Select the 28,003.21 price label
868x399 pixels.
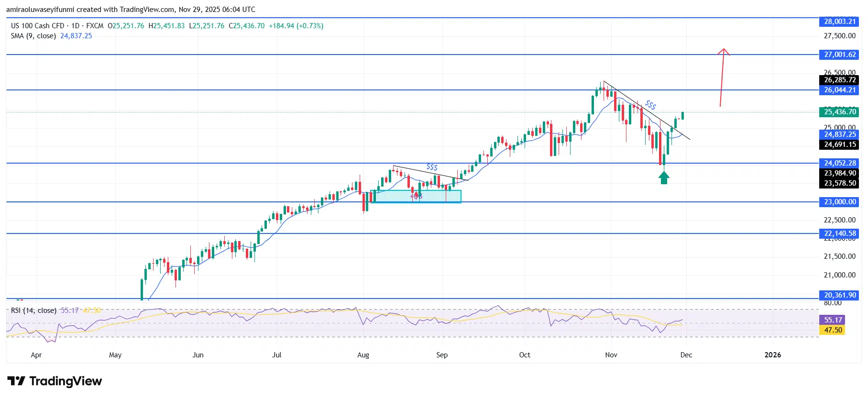click(x=840, y=22)
